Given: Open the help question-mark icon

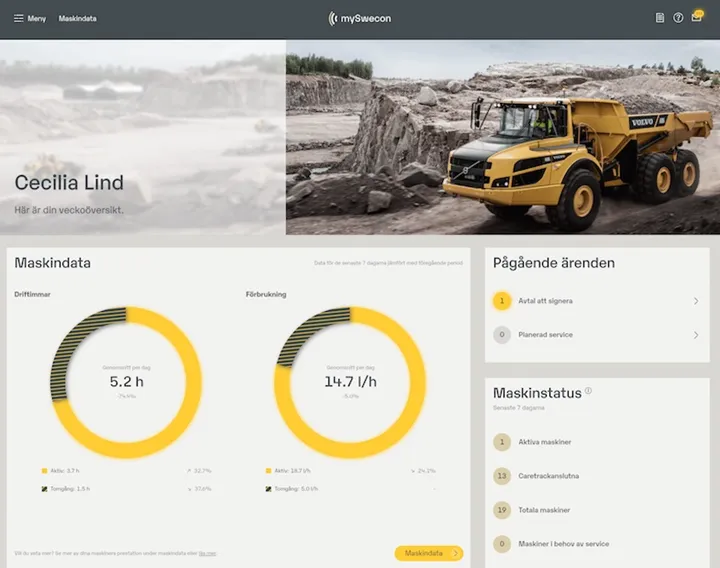Looking at the screenshot, I should [x=678, y=18].
